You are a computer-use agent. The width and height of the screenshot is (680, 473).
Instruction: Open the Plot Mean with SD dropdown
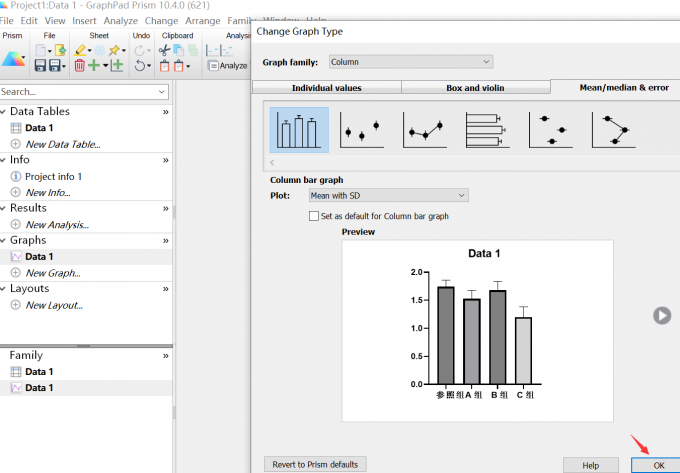(x=387, y=195)
